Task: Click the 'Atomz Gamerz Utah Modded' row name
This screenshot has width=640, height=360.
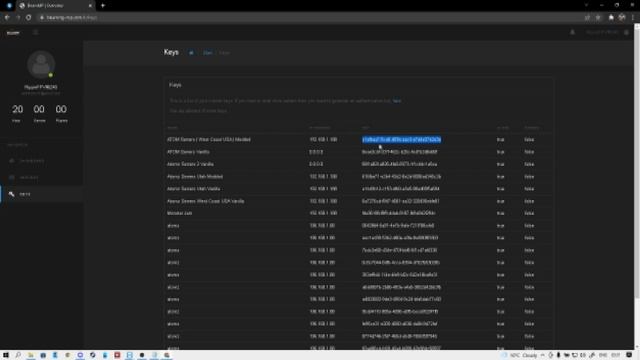Action: (195, 177)
